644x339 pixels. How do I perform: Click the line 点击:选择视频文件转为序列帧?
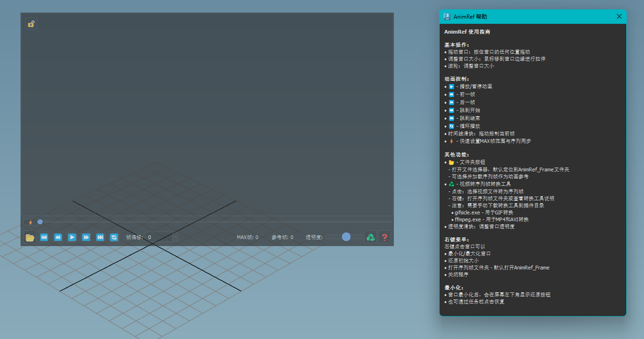(485, 191)
